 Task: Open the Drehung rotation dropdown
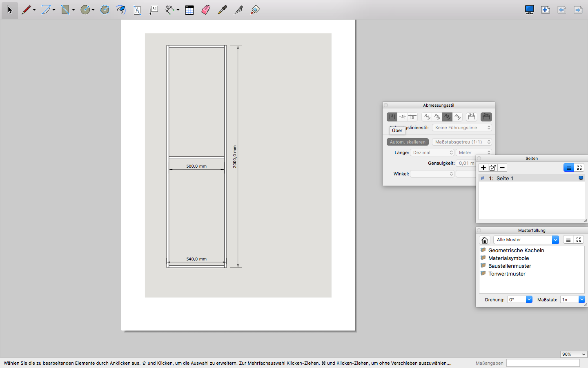pos(520,300)
